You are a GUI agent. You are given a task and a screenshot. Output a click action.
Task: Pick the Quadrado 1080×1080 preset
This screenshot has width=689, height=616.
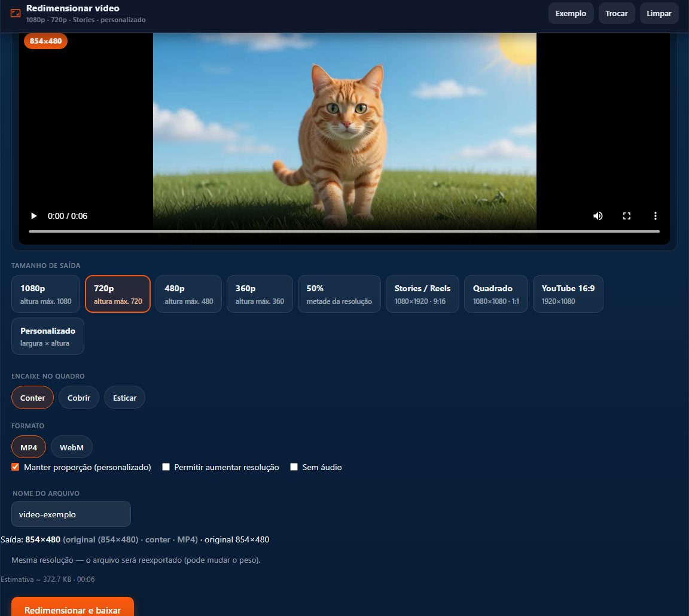coord(496,294)
